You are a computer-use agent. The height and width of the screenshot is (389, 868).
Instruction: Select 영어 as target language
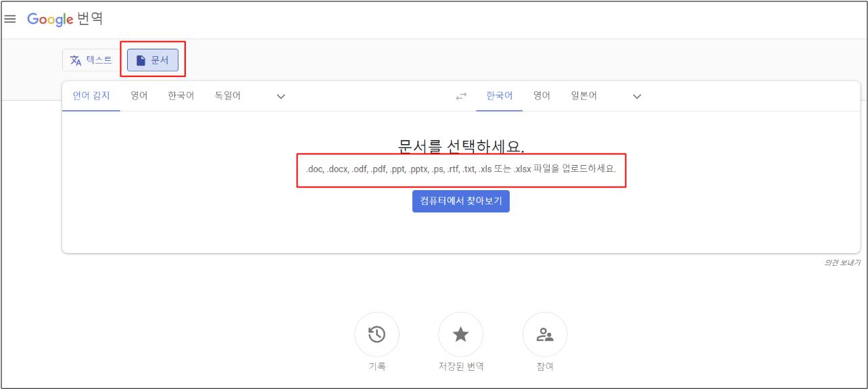click(x=541, y=96)
